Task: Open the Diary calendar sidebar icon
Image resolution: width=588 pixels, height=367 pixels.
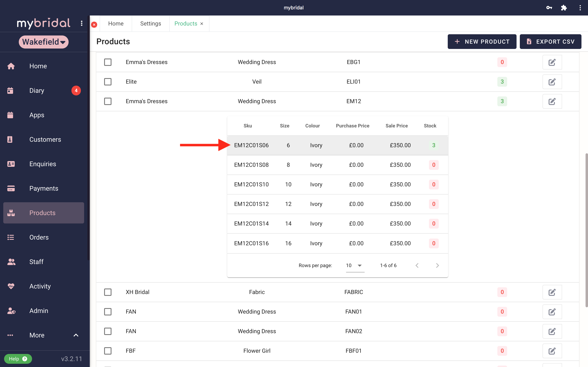Action: click(x=10, y=91)
